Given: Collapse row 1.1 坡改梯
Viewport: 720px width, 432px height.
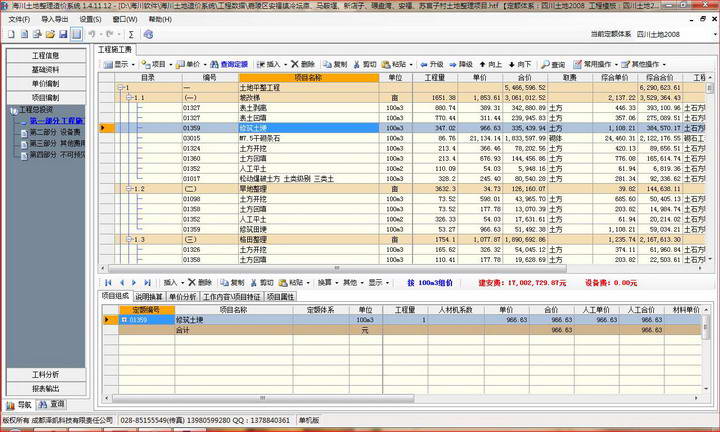Looking at the screenshot, I should 129,98.
